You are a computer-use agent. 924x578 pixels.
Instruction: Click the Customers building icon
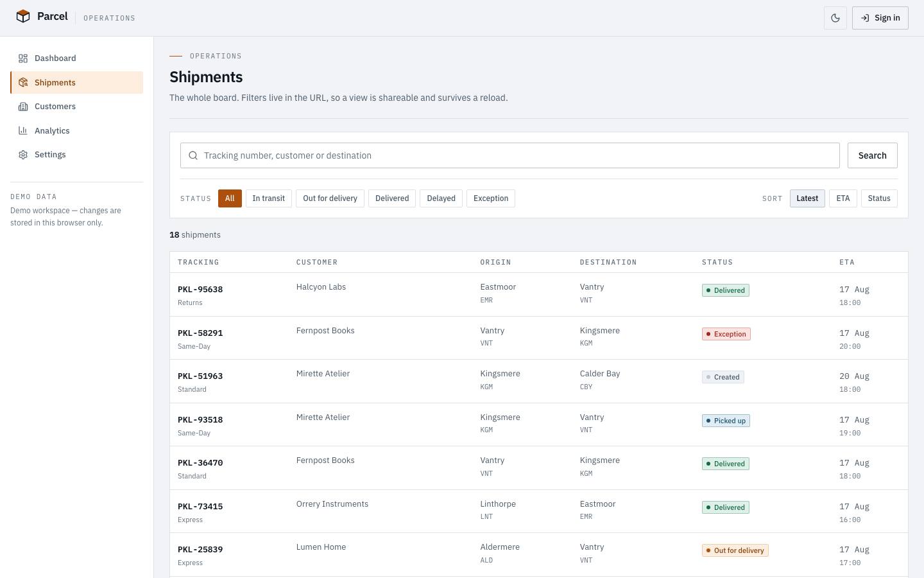coord(23,107)
